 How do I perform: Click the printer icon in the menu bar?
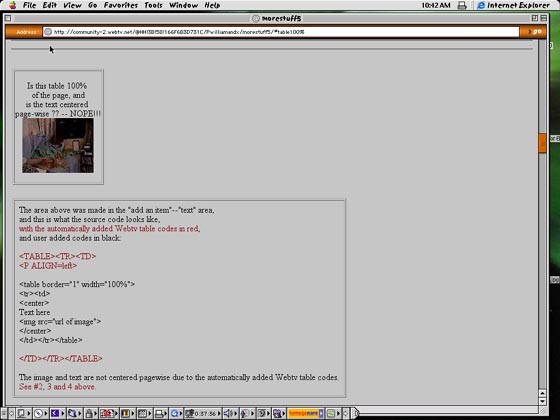point(462,5)
